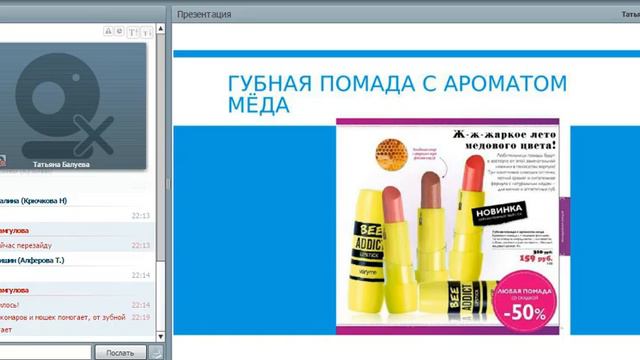Click the disabled webcam video of Татьяна Балуева
The height and width of the screenshot is (360, 640).
73,106
